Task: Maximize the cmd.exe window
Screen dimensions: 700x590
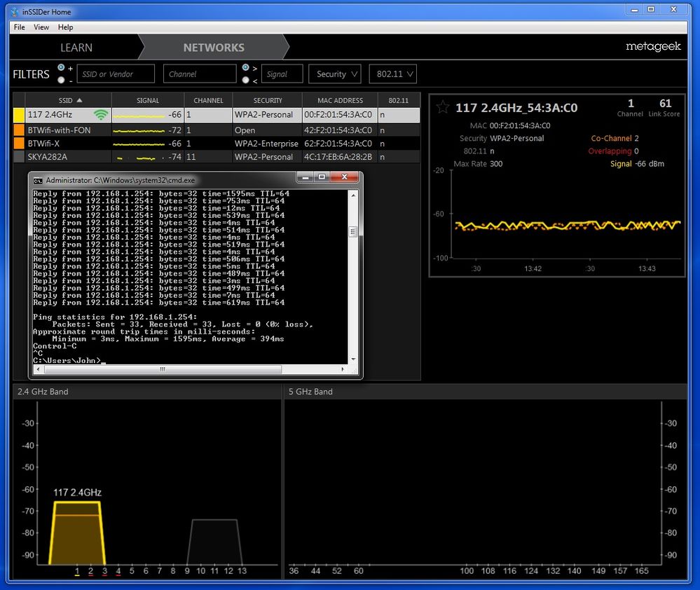Action: tap(322, 177)
